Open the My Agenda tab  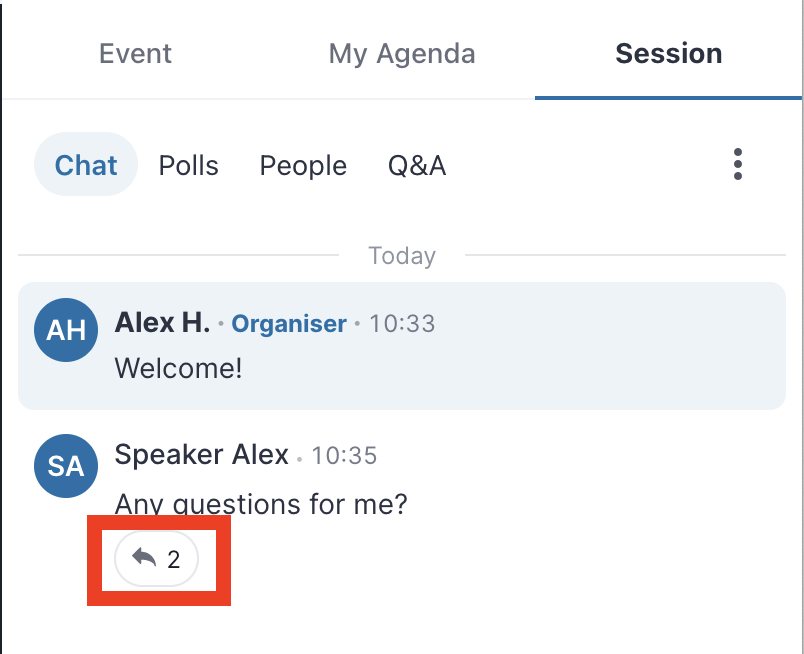402,54
